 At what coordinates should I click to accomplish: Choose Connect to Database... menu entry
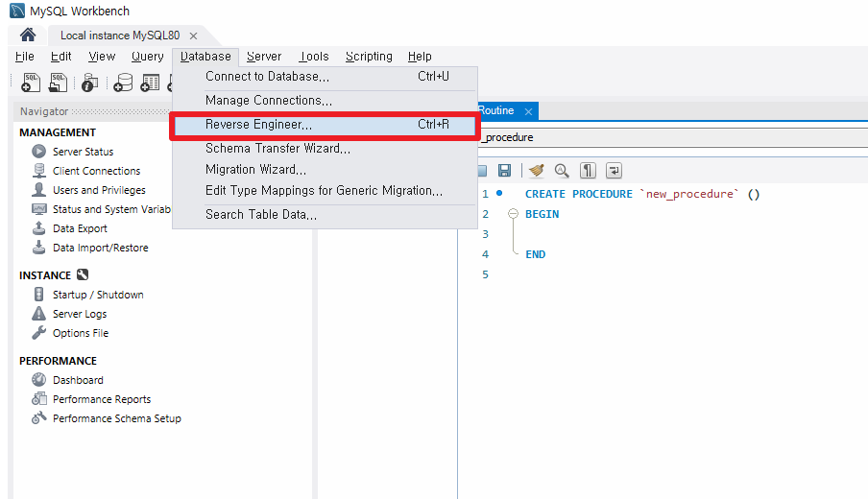(325, 77)
